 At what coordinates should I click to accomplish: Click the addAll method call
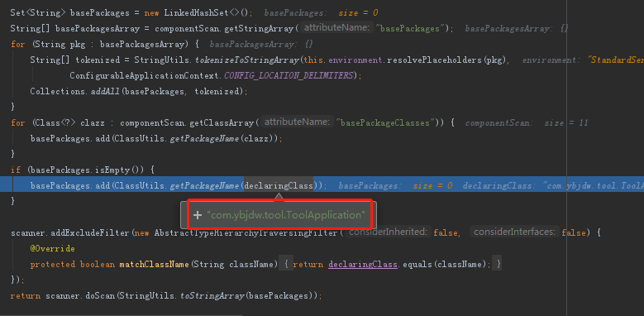click(105, 91)
